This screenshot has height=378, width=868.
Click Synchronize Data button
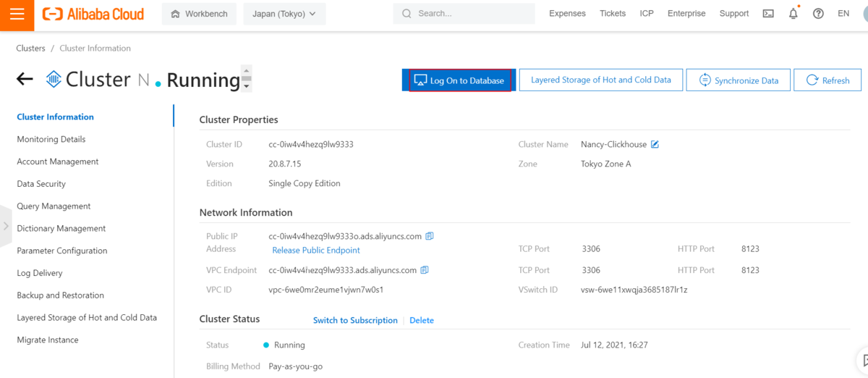(x=739, y=80)
